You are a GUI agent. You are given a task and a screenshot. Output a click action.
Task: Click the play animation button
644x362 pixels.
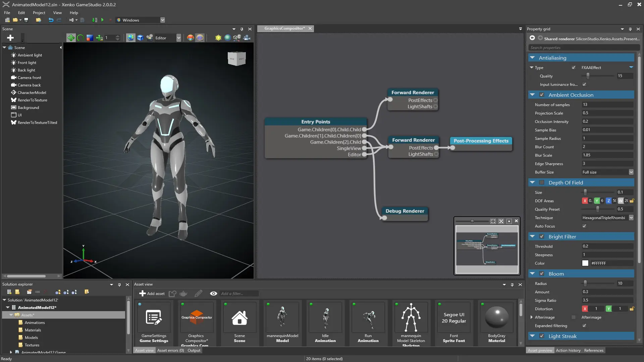coord(102,20)
